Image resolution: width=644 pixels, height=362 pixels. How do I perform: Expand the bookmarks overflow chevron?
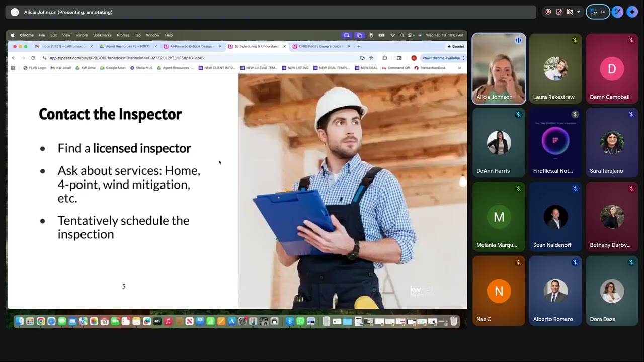tap(459, 68)
